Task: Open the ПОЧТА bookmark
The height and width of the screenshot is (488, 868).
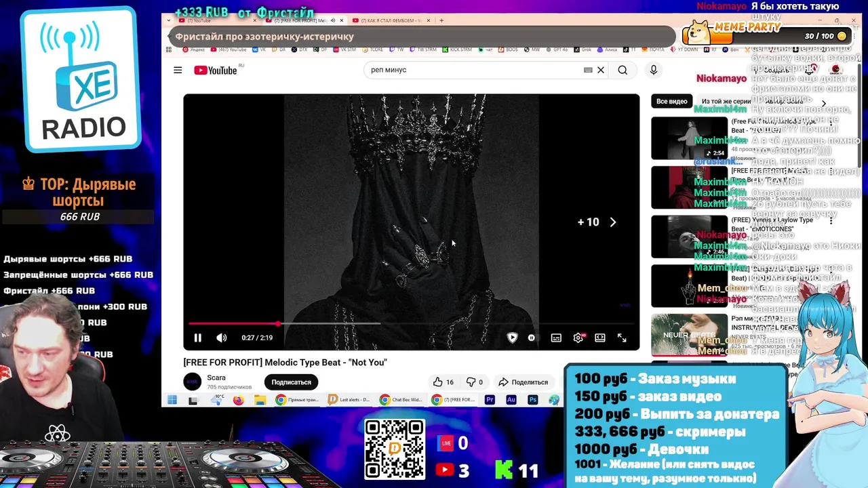Action: tap(653, 49)
